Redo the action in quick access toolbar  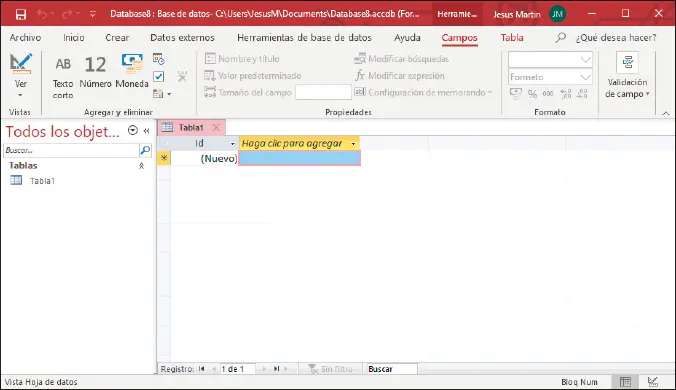[x=66, y=14]
